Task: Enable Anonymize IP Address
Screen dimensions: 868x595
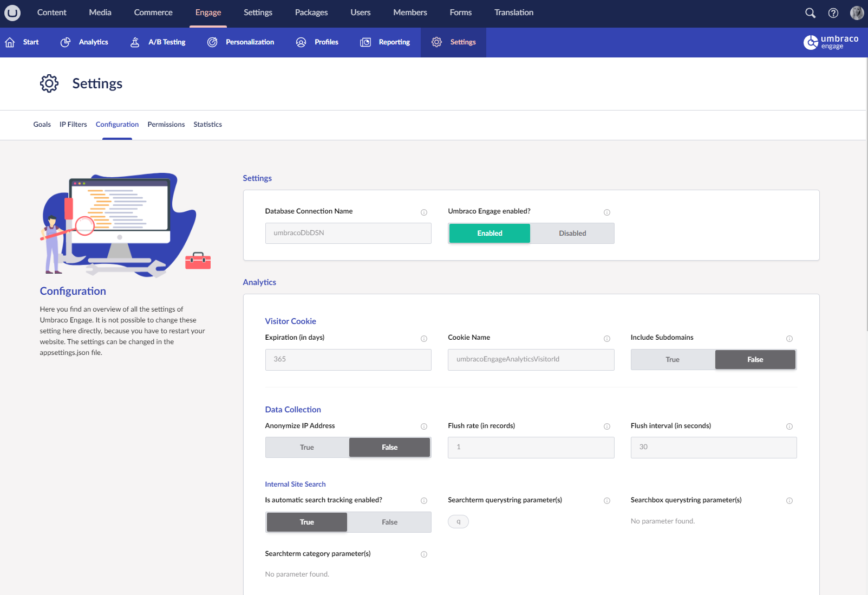Action: coord(306,447)
